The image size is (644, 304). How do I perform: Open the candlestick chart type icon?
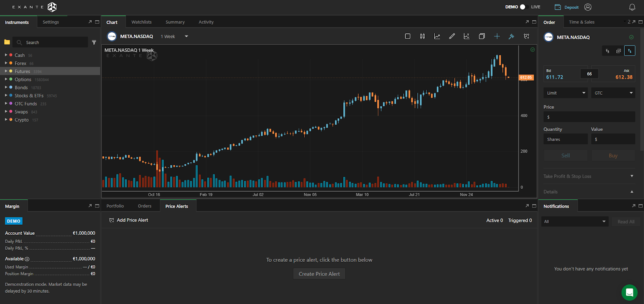pos(422,36)
